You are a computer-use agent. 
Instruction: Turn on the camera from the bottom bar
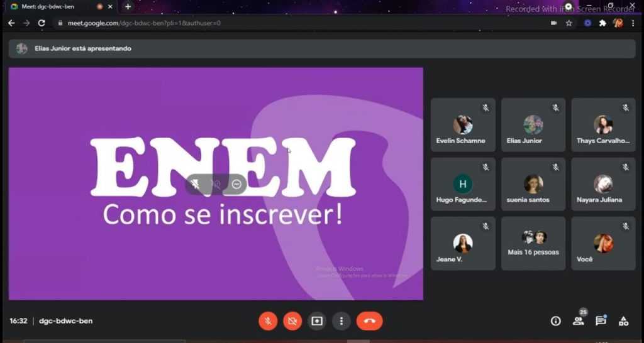click(x=292, y=321)
